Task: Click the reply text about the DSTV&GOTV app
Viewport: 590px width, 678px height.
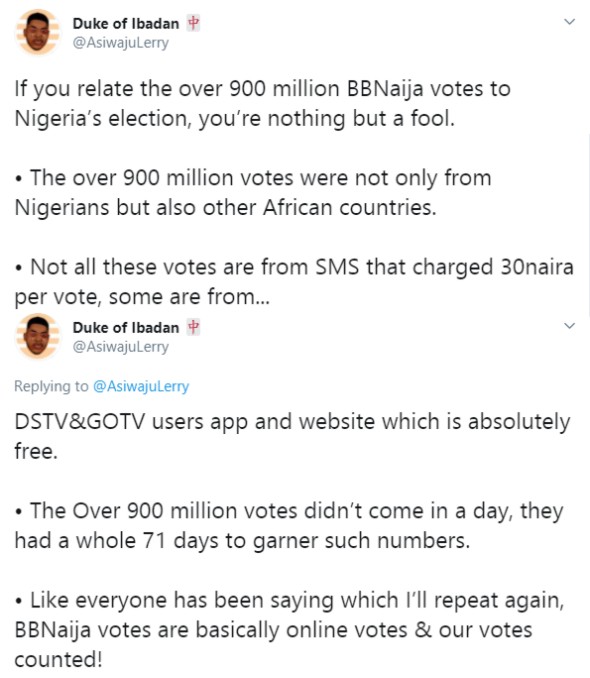Action: [x=292, y=436]
